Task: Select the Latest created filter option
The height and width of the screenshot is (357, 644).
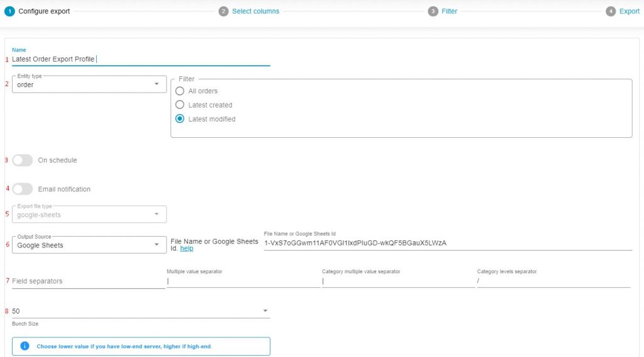Action: click(x=179, y=105)
